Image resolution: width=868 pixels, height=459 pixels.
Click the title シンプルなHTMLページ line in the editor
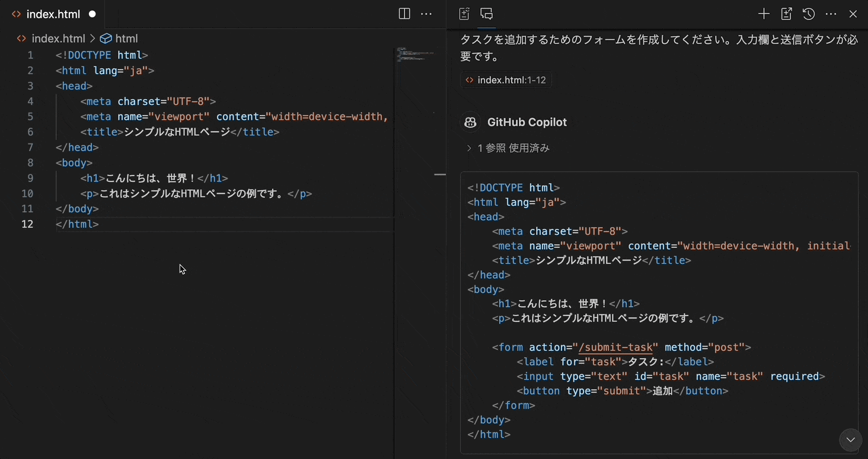180,132
